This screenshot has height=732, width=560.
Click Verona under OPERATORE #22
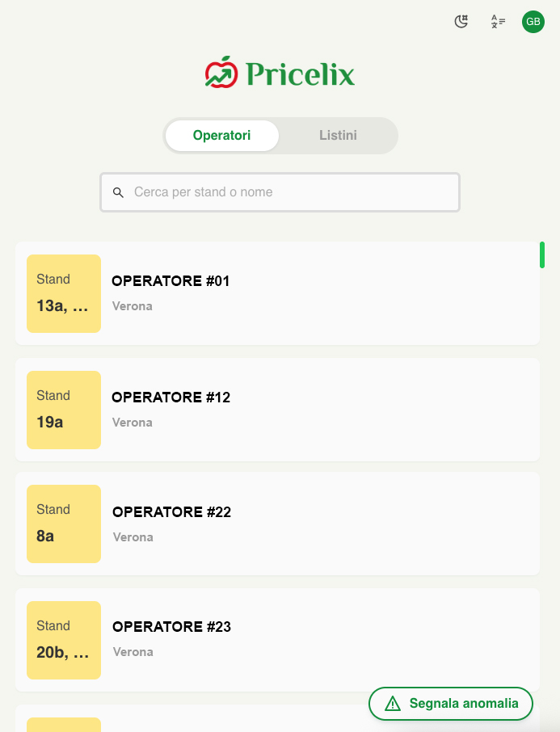click(133, 537)
